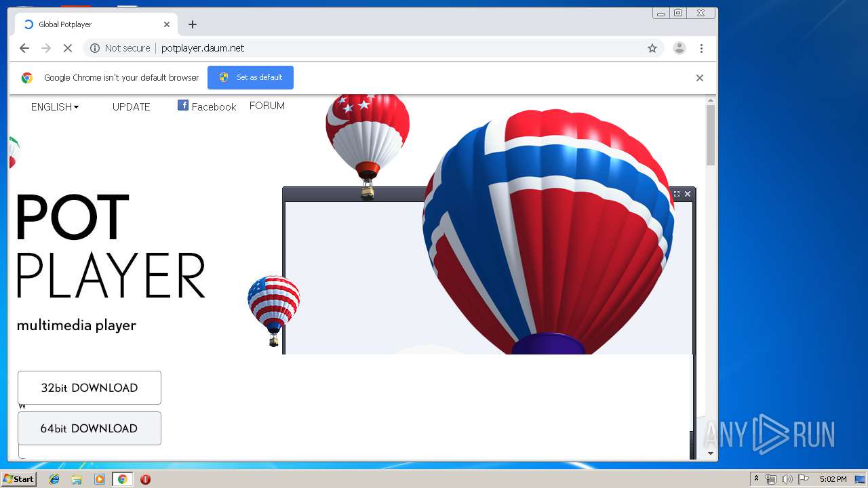Click the page scrollbar up arrow
Image resolution: width=868 pixels, height=488 pixels.
coord(711,102)
